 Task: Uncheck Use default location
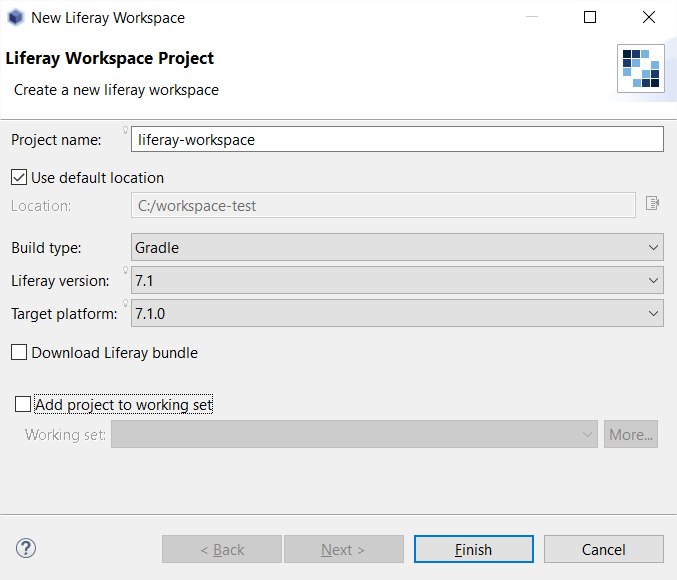(x=19, y=177)
